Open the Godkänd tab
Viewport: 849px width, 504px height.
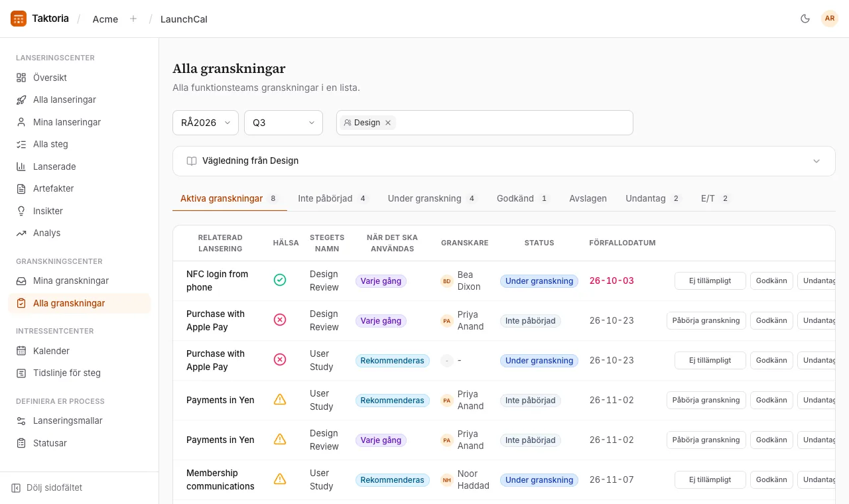523,198
